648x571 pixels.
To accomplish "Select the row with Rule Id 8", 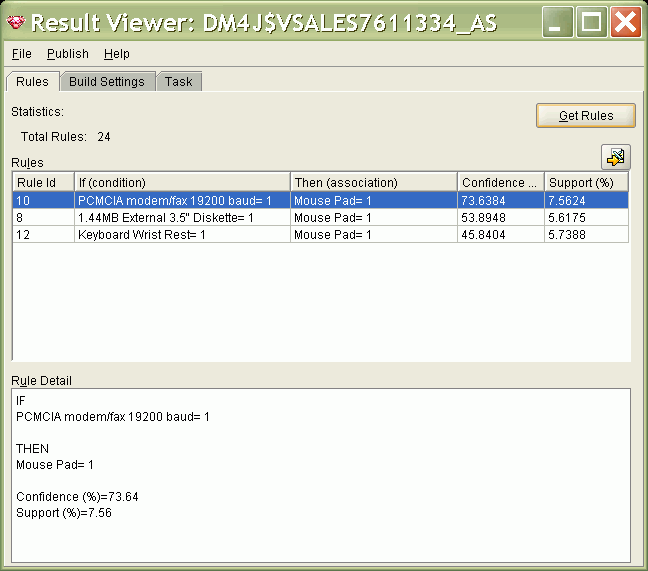I will point(321,217).
